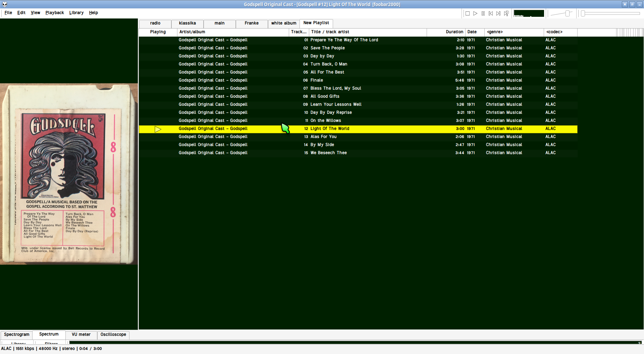Screen dimensions: 644x354
Task: Click status bar text showing 1551 kbps
Action: (25, 349)
